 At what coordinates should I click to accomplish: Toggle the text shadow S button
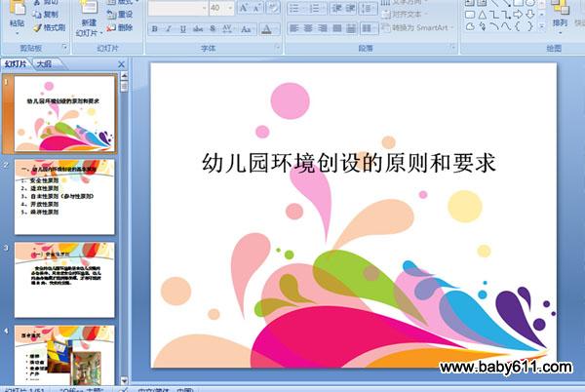[x=213, y=28]
